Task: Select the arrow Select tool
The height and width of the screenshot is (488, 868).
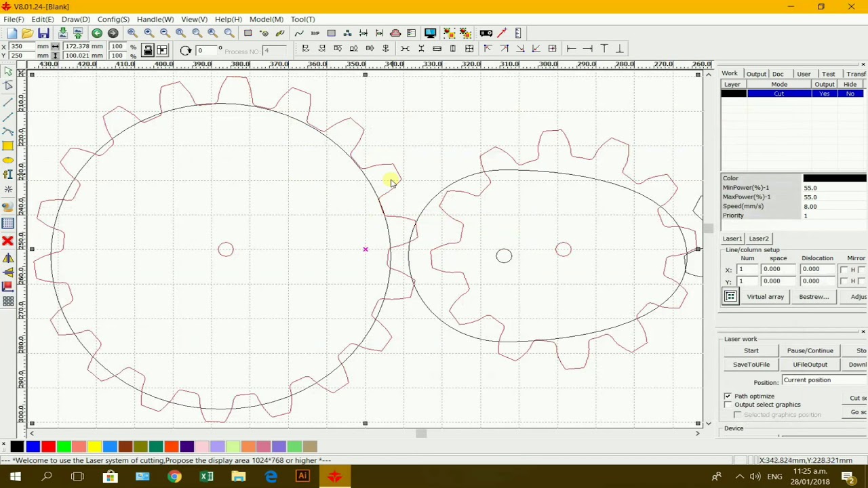Action: pyautogui.click(x=8, y=72)
